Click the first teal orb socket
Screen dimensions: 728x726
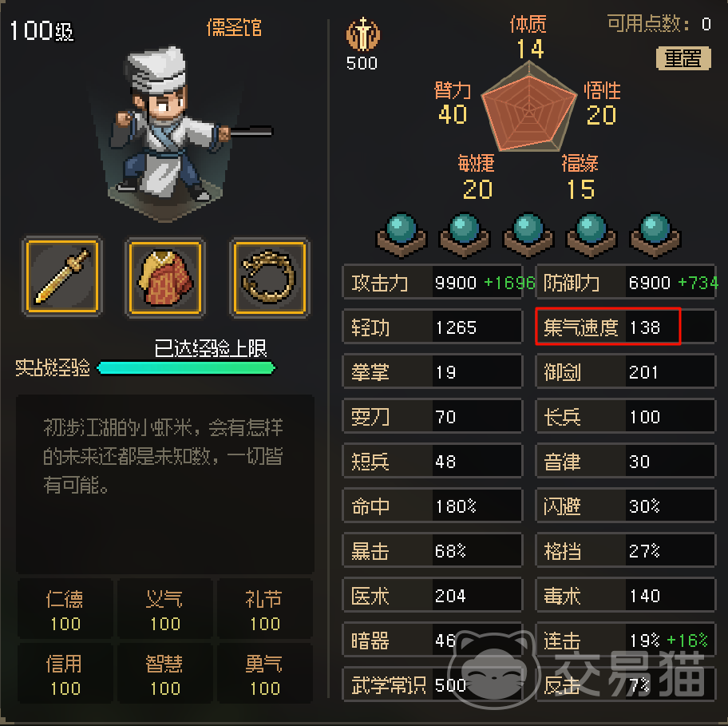(x=401, y=236)
